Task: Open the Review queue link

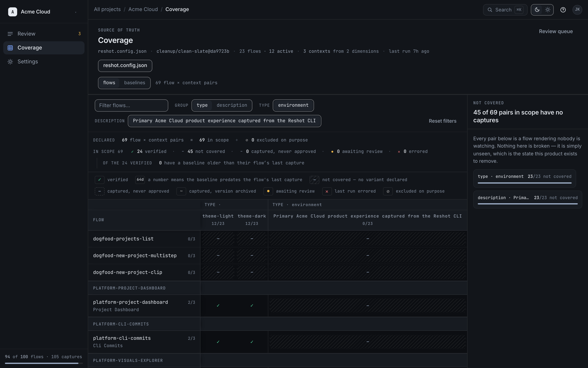Action: [556, 31]
